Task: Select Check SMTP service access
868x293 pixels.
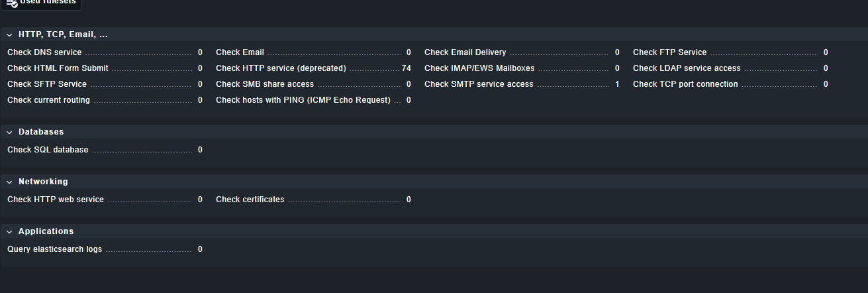Action: pyautogui.click(x=479, y=84)
